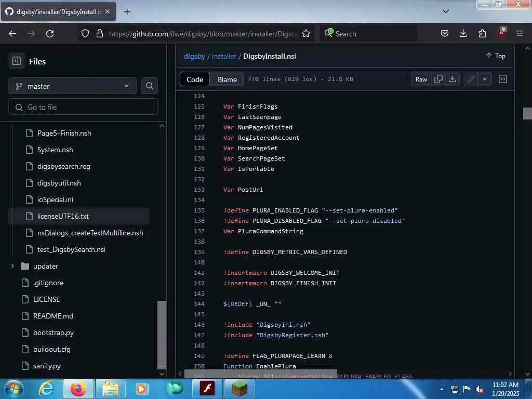Open test_DigsbySearch.nsi file
The image size is (532, 399).
[x=71, y=249]
